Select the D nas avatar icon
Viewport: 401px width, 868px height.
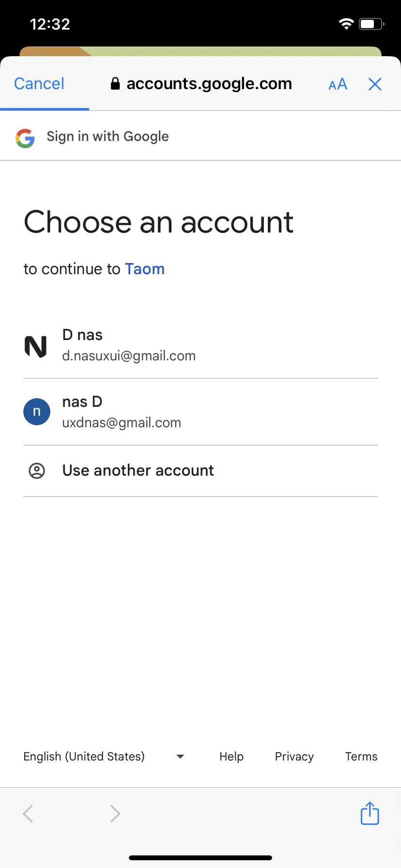tap(36, 346)
